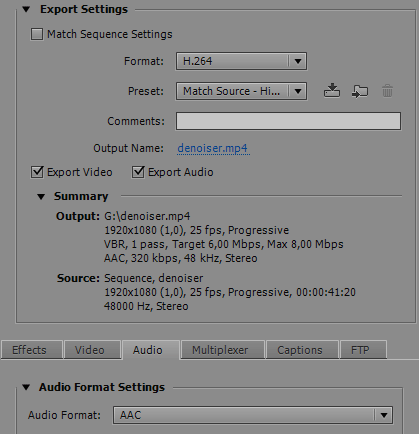Switch to the FTP tab
This screenshot has width=419, height=434.
[x=363, y=350]
